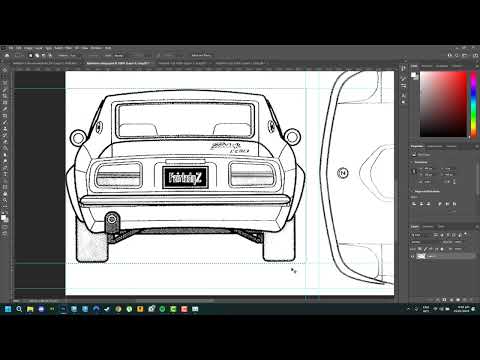Click the last align icon in Properties panel
This screenshot has height=360, width=480.
[x=454, y=204]
